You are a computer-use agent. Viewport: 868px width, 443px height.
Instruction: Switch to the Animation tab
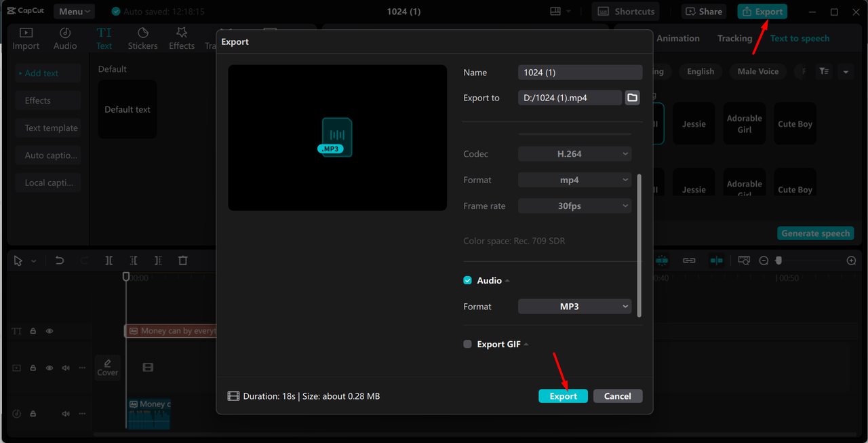click(x=678, y=39)
